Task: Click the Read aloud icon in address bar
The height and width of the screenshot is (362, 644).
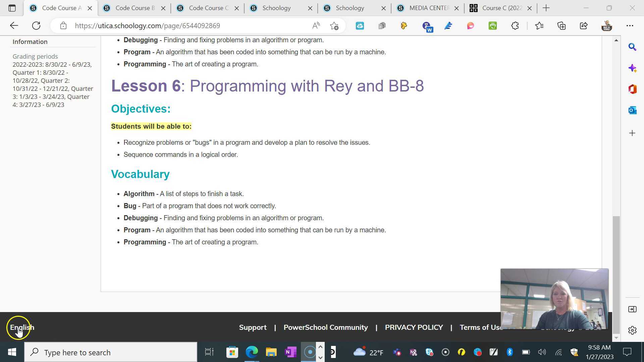Action: 316,26
